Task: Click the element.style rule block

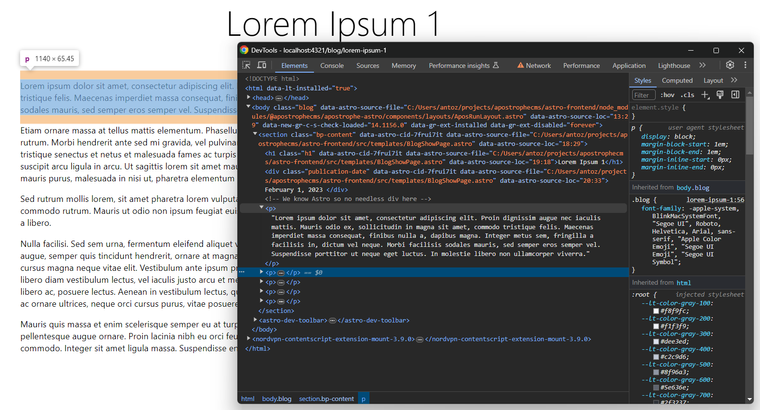Action: (x=687, y=112)
